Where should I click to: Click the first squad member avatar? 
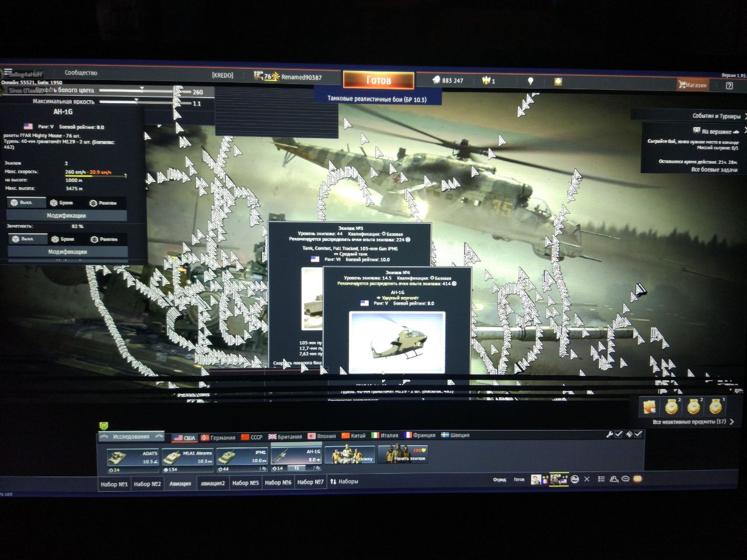click(x=537, y=480)
